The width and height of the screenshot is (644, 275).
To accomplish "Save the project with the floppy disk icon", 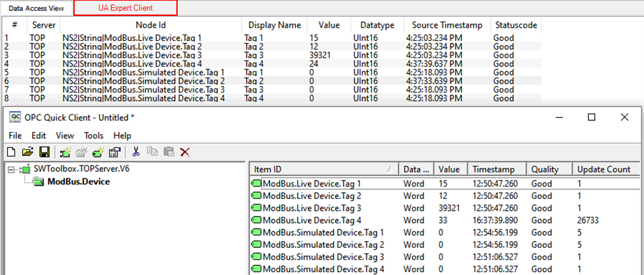I will (44, 152).
